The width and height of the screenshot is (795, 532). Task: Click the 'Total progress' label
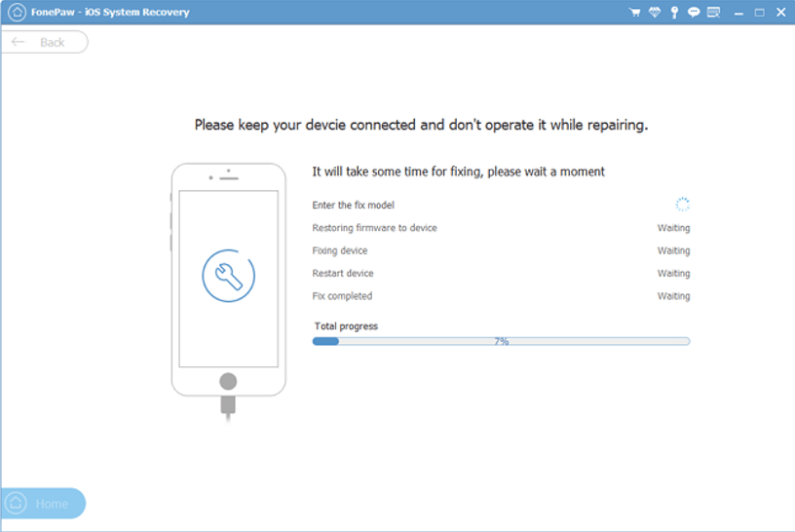(x=346, y=326)
